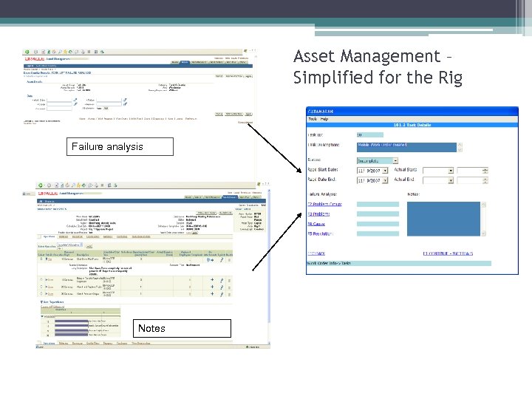Open the Tools menu in Catamaran window

tap(313, 119)
